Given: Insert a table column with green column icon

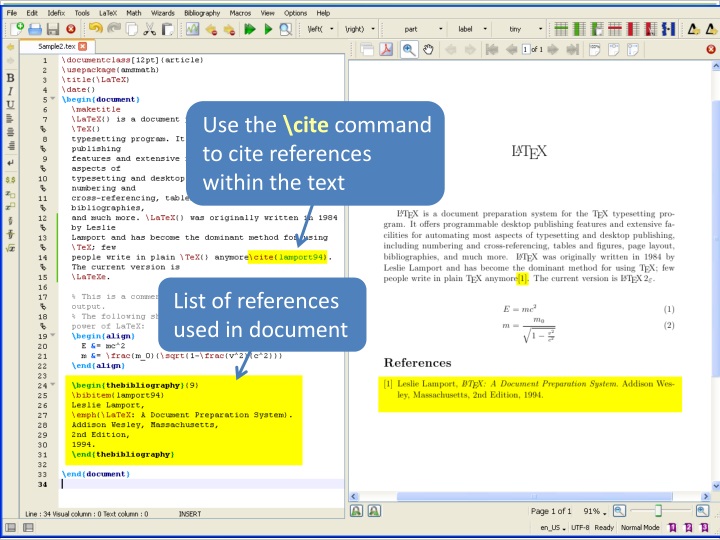Looking at the screenshot, I should 579,29.
